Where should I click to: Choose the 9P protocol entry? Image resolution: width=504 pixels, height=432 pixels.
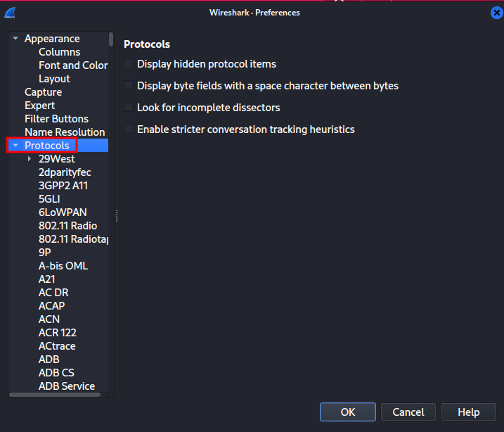[x=45, y=253]
